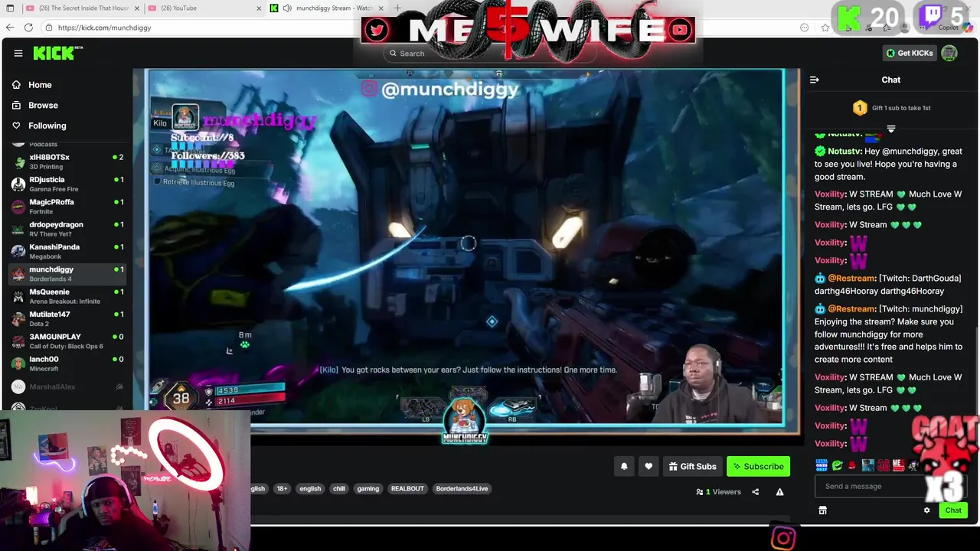This screenshot has height=551, width=980.
Task: Open MagicPRoffa channel in sidebar
Action: [67, 207]
